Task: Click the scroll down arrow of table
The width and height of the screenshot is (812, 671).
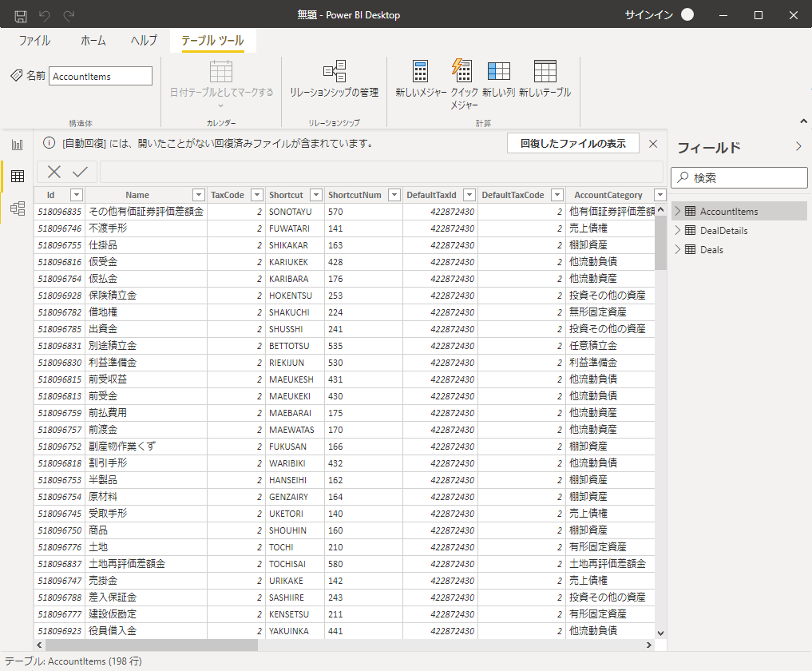Action: coord(660,633)
